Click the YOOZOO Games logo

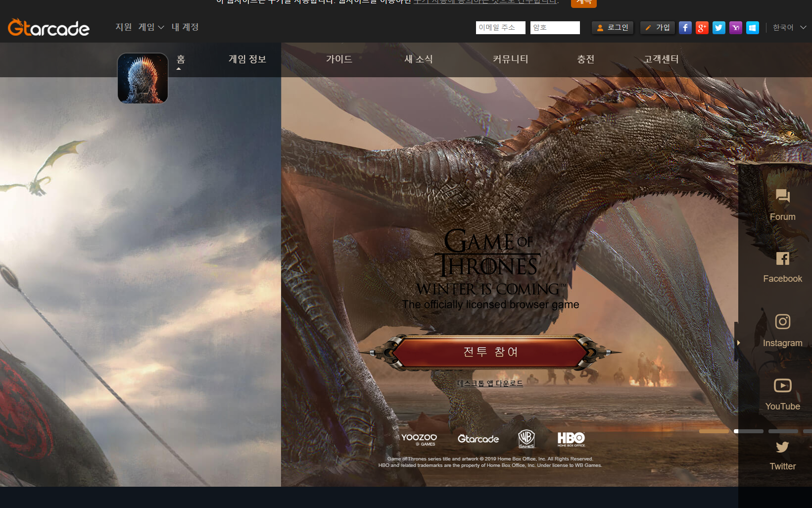[x=419, y=439]
